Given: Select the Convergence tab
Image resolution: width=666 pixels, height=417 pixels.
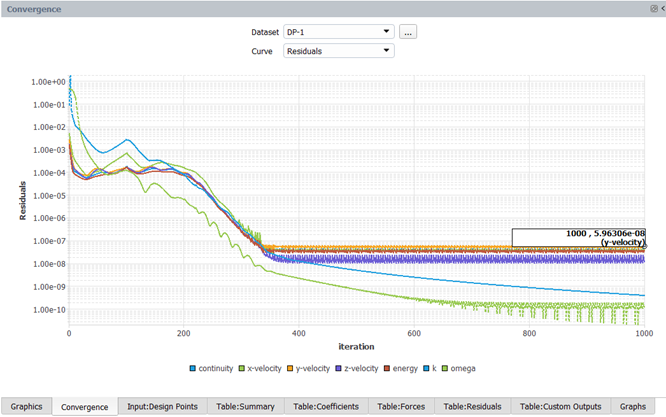Looking at the screenshot, I should (84, 406).
